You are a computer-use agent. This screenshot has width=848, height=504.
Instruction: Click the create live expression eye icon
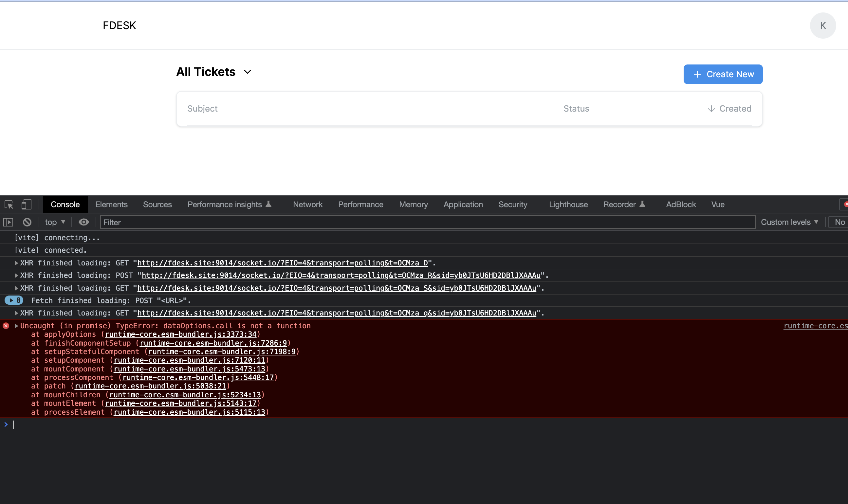(83, 222)
